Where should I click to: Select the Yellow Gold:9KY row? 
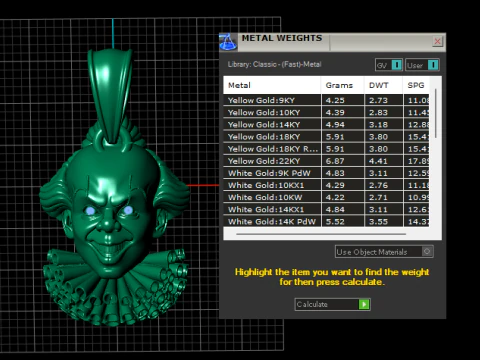point(326,100)
